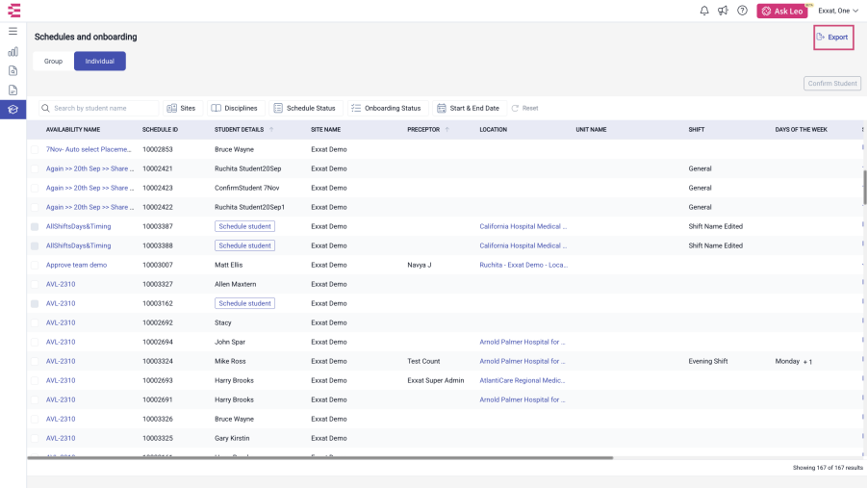Open the bar chart dashboard icon
868x488 pixels.
pyautogui.click(x=13, y=52)
